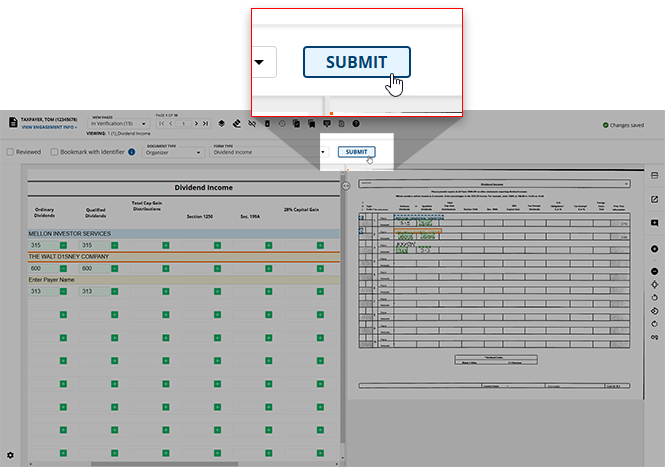Select MELLON INVESTOR SERVICES payer row
The height and width of the screenshot is (467, 665).
tap(184, 234)
